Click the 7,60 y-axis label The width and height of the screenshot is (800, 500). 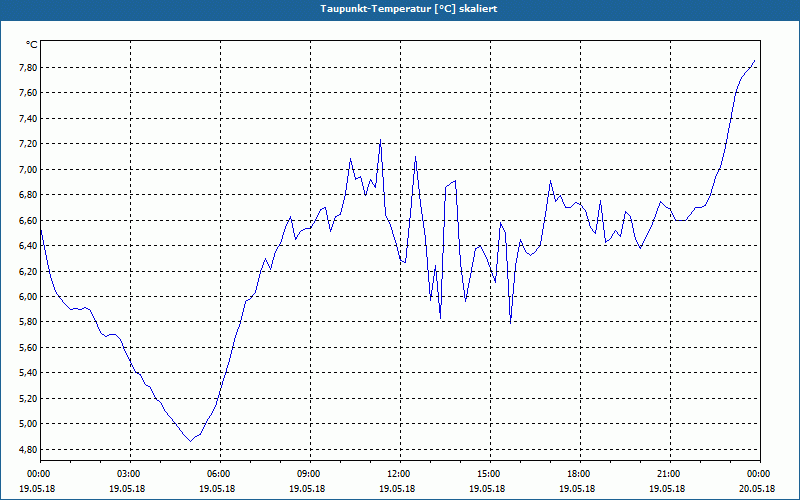pyautogui.click(x=28, y=93)
